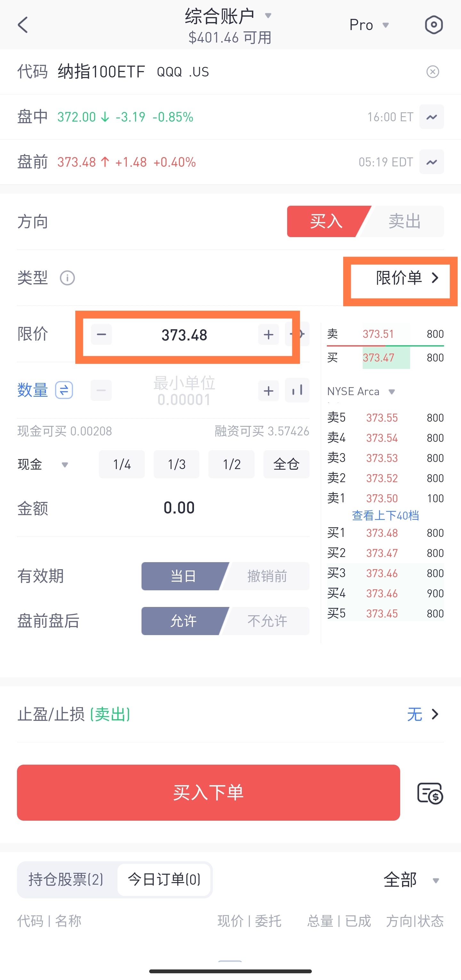This screenshot has height=980, width=461.
Task: Open the 盘前 mini chart icon
Action: (x=431, y=162)
